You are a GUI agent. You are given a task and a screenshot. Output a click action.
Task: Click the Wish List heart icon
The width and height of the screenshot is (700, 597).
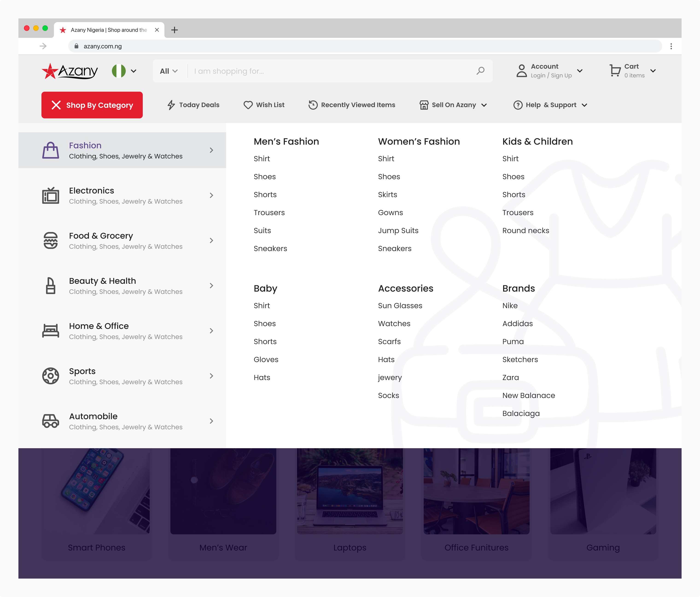pyautogui.click(x=248, y=105)
